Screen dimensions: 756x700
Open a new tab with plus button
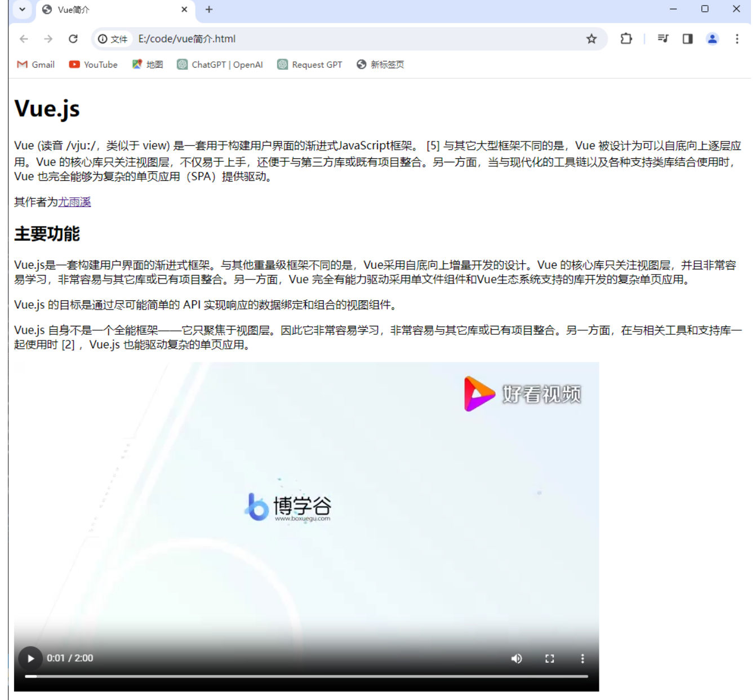click(x=209, y=10)
